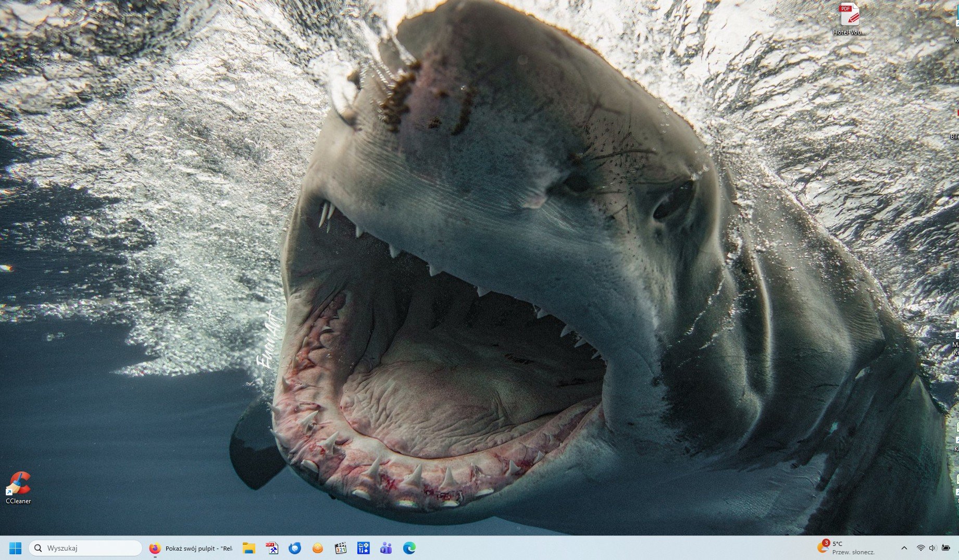Expand the hidden system tray icons
The image size is (959, 560).
click(904, 548)
